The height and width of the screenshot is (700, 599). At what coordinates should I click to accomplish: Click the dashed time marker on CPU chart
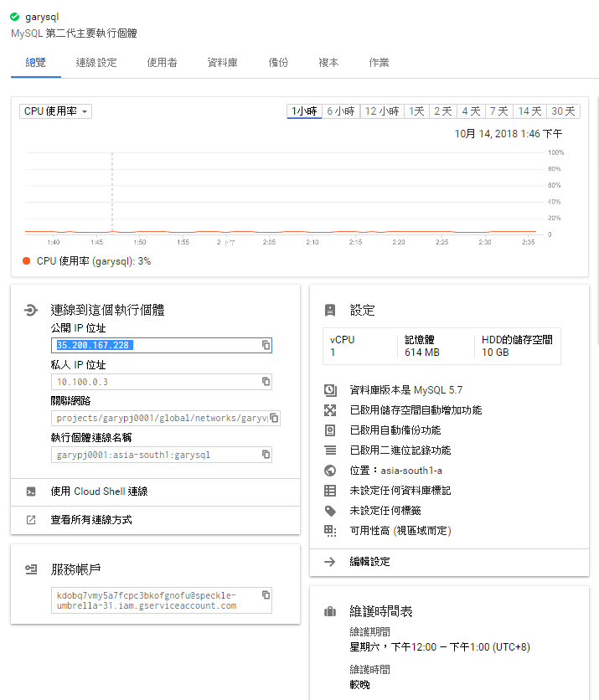click(112, 192)
